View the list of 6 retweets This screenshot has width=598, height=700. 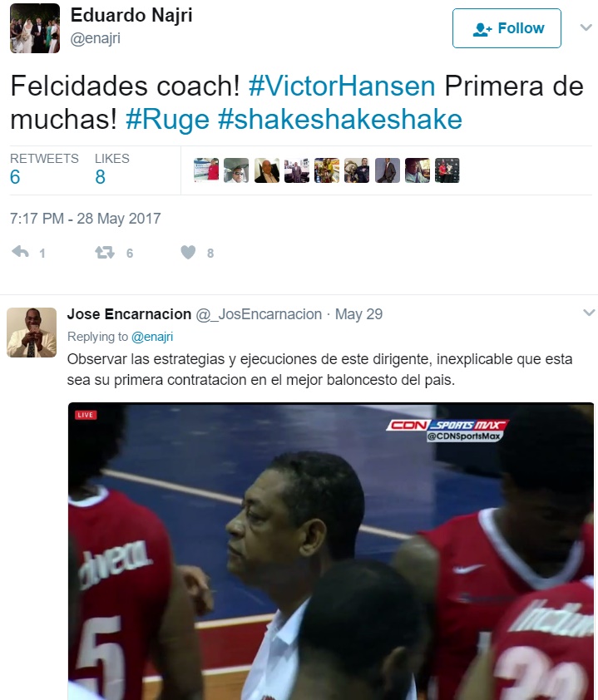[44, 169]
